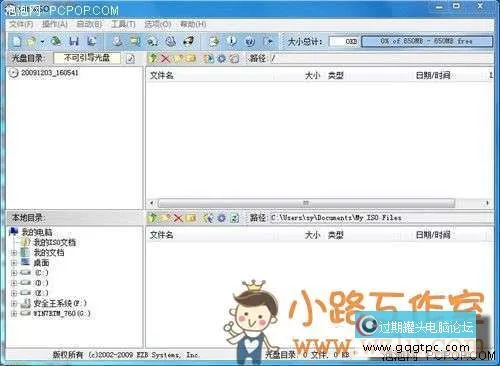Click the green Up arrow in 本地目录 toolbar

[x=153, y=218]
